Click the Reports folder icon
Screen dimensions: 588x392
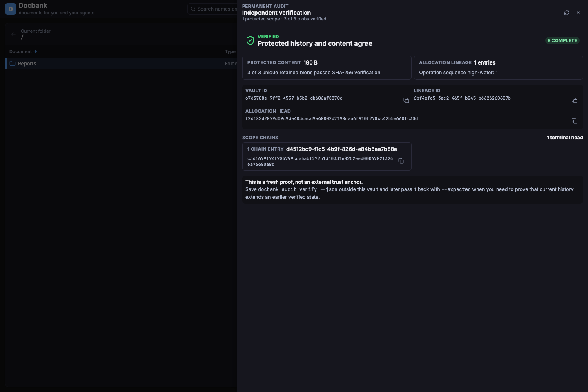click(x=12, y=64)
